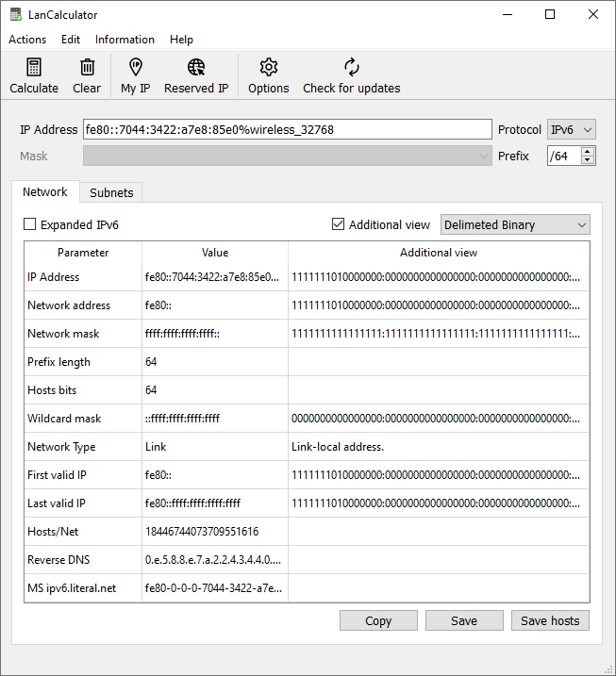Select the First valid IP value fe80::
Screen dimensions: 616x676
tap(215, 475)
